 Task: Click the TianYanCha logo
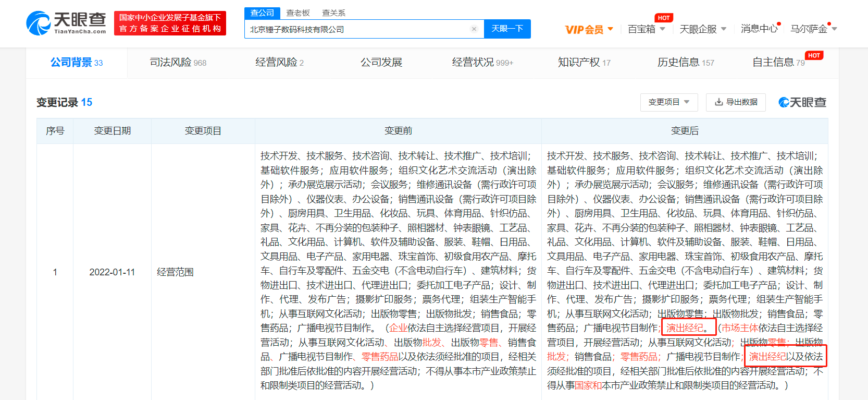coord(66,23)
